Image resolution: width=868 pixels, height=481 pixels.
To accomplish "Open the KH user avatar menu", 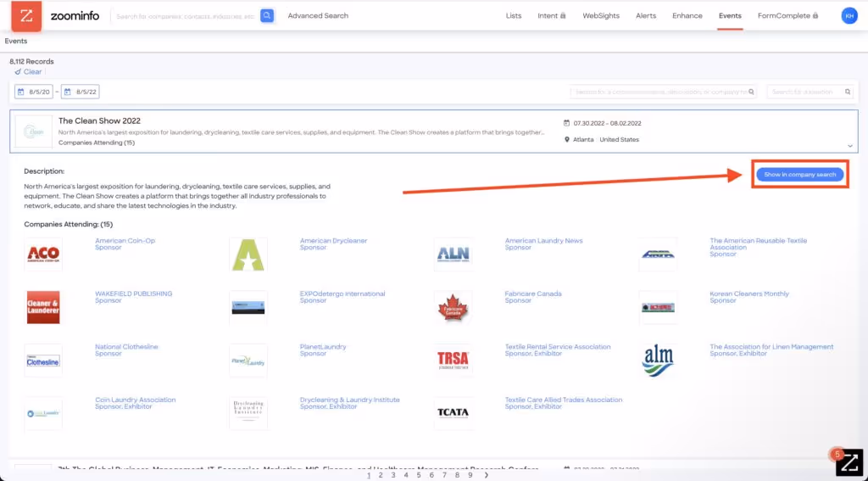I will (849, 15).
